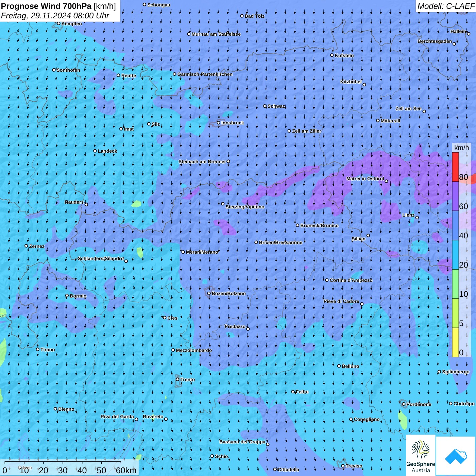Image resolution: width=476 pixels, height=476 pixels.
Task: Click the 'Sonthofen' label
Action: (68, 70)
